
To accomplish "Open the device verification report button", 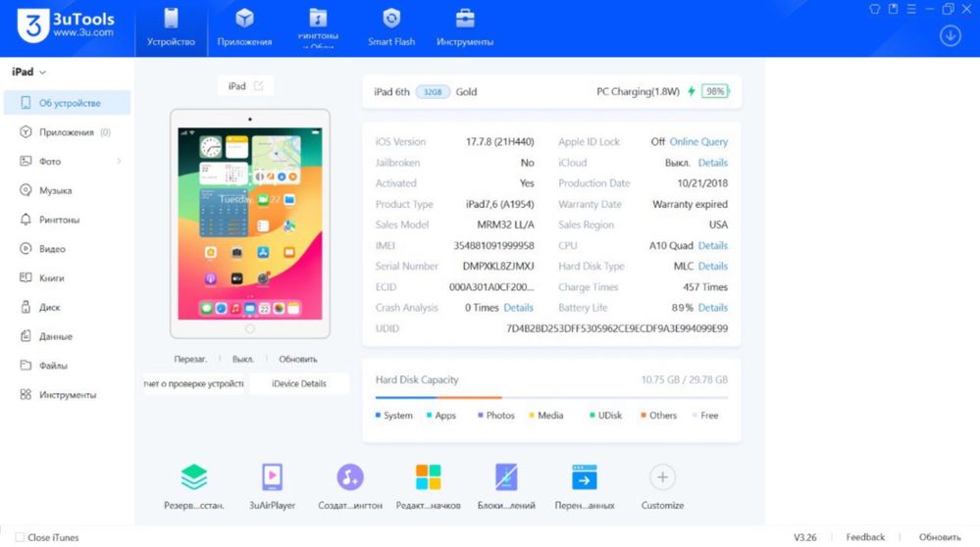I will tap(194, 383).
